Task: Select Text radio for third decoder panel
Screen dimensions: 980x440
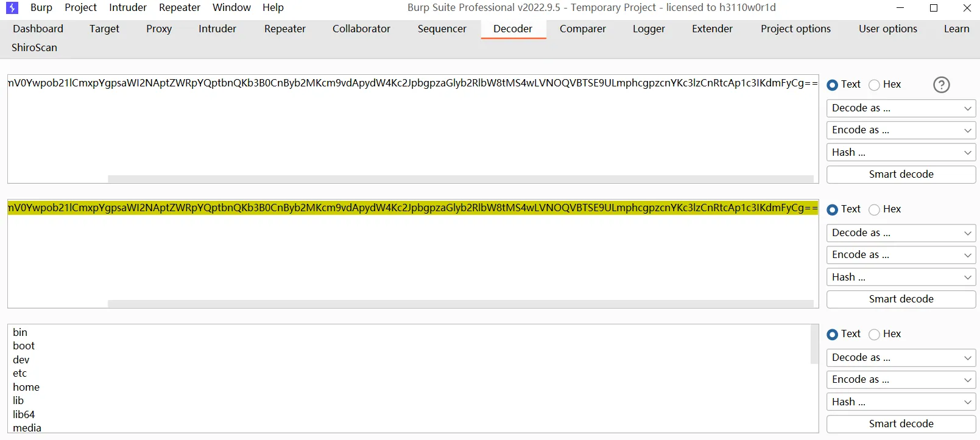Action: click(832, 334)
